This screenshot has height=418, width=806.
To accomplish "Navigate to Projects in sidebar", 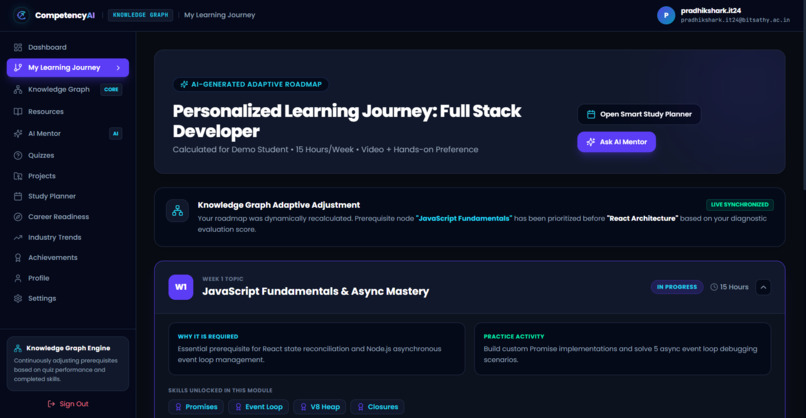I will coord(68,176).
